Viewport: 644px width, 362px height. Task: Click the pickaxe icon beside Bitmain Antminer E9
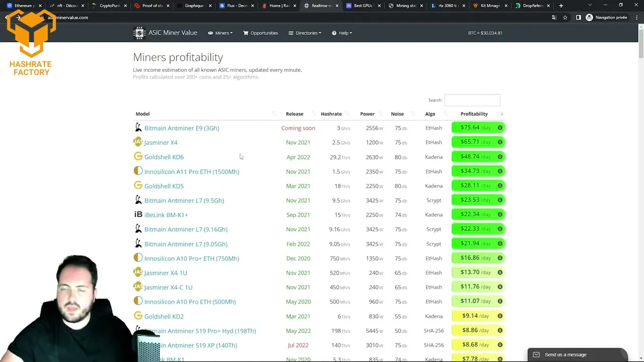(x=138, y=128)
